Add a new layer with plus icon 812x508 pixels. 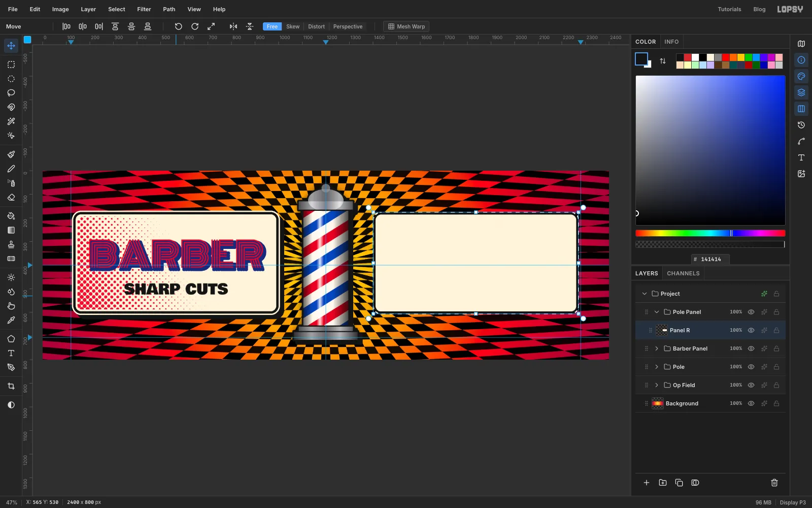(x=647, y=483)
